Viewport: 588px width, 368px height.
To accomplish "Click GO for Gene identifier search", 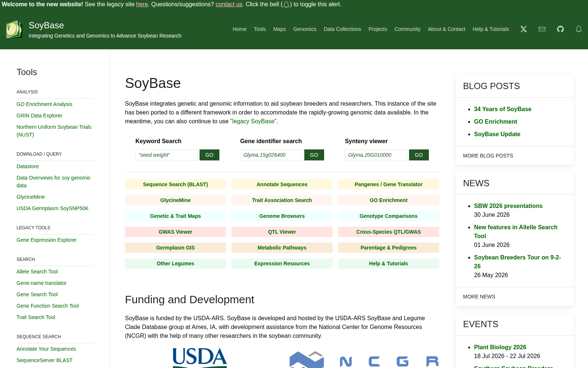I will point(314,155).
